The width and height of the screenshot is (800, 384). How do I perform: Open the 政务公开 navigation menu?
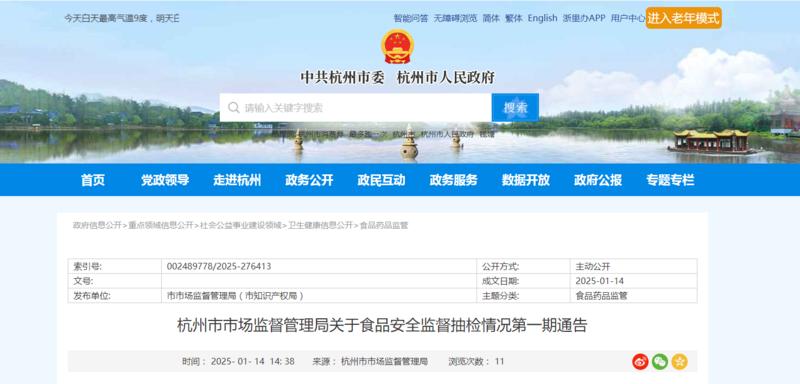[x=309, y=180]
